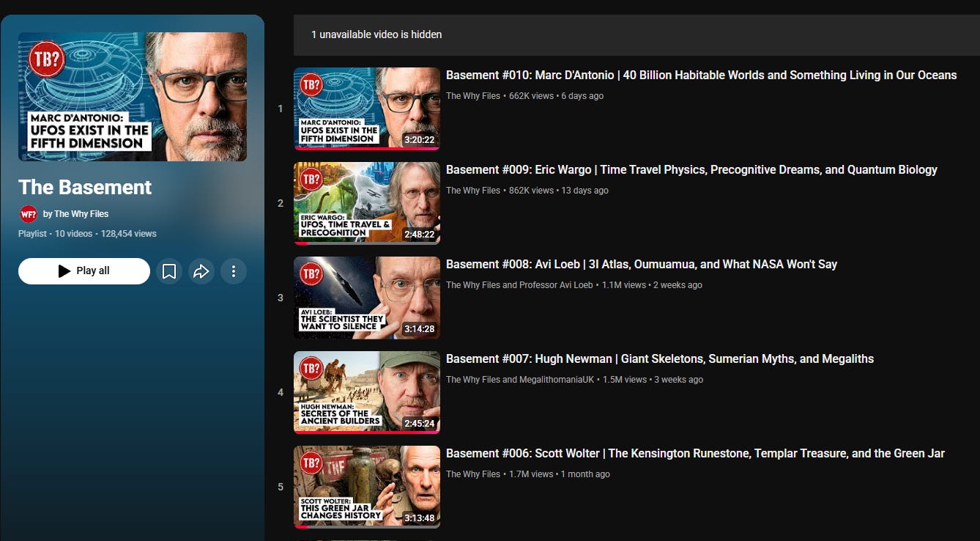Click '1.5M views • 3 weeks ago' text

coord(653,380)
